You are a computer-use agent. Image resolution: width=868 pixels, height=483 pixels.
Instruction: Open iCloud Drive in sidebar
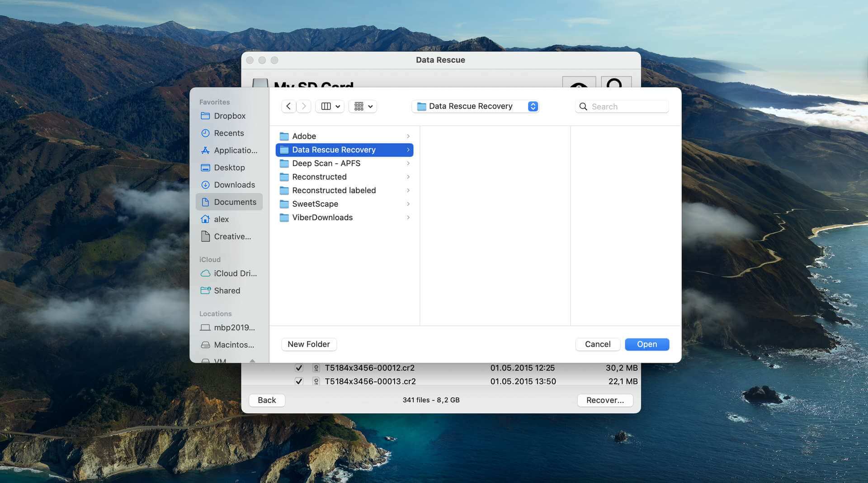[229, 273]
